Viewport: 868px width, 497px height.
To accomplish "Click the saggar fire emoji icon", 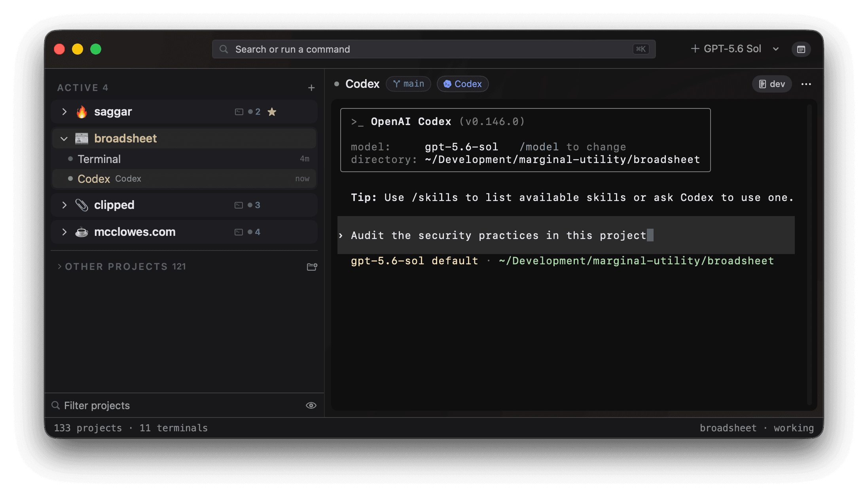I will [x=82, y=112].
